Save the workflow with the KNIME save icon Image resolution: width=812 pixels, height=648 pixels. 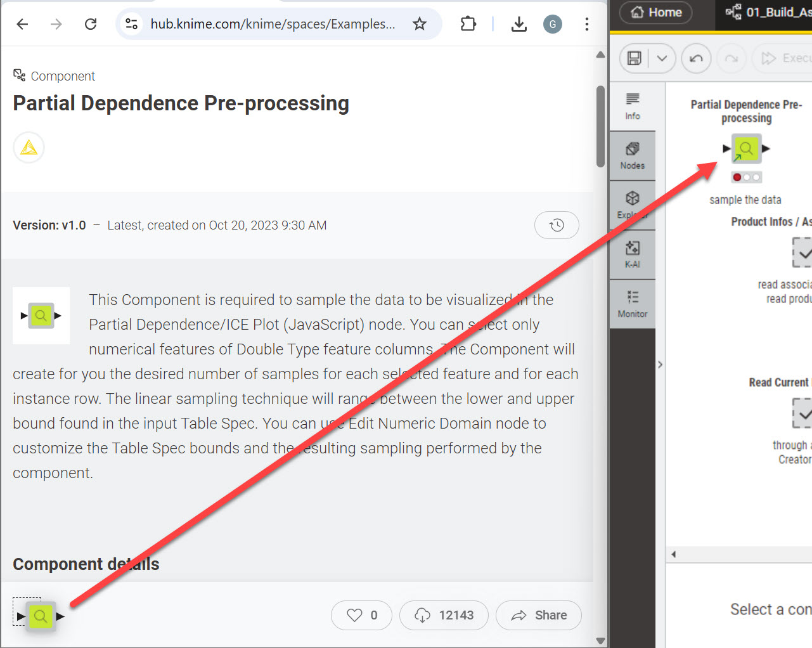pos(634,58)
